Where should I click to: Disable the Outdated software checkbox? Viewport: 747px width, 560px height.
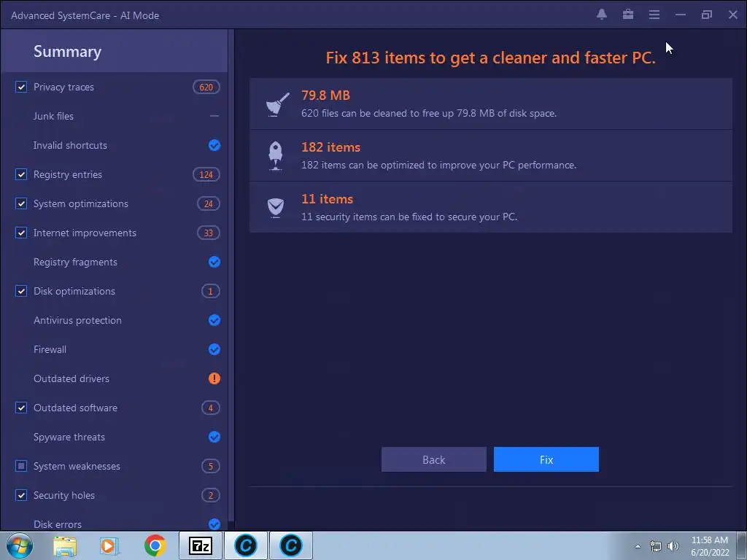pos(21,408)
